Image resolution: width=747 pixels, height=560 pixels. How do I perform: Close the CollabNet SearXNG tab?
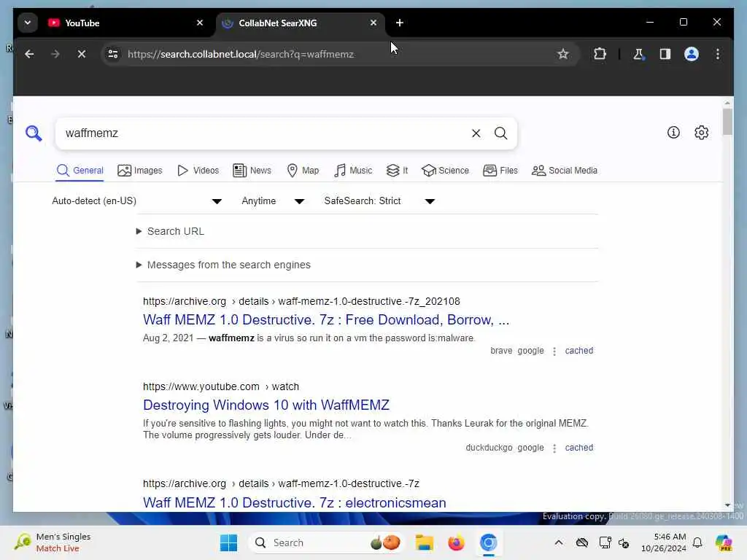(x=373, y=23)
